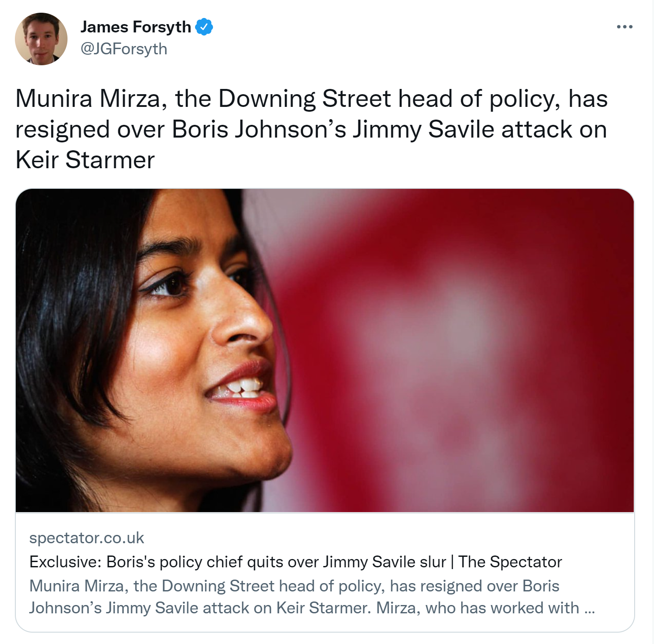
Task: Click the tweet line 'resigned over Boris Johnson's'
Action: pos(311,129)
